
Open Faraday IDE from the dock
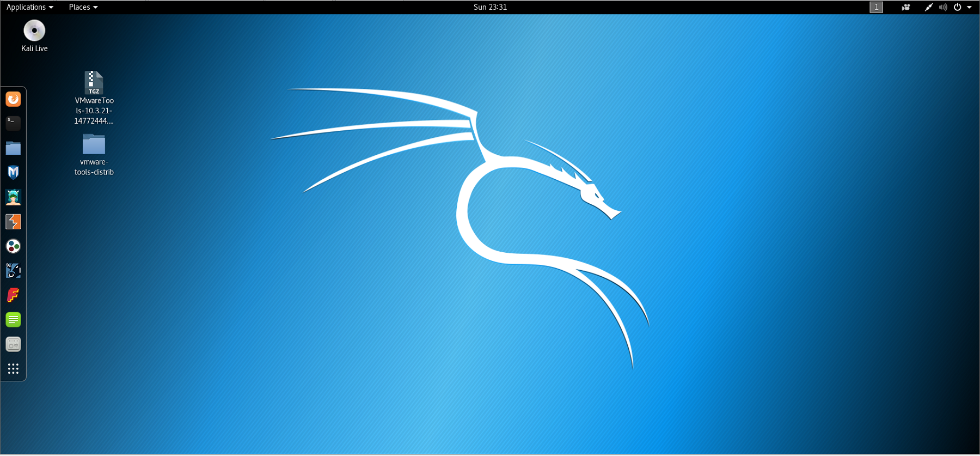click(x=13, y=295)
